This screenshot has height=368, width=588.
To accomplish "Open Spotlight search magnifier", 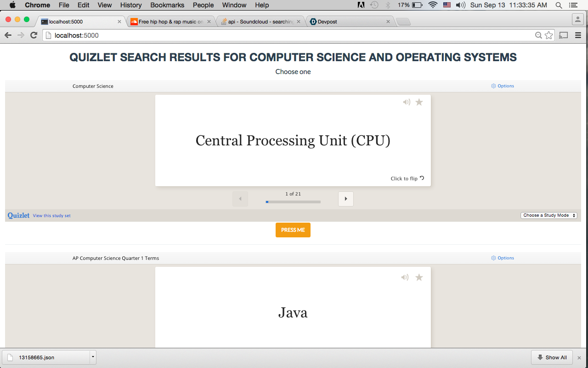I will tap(559, 5).
